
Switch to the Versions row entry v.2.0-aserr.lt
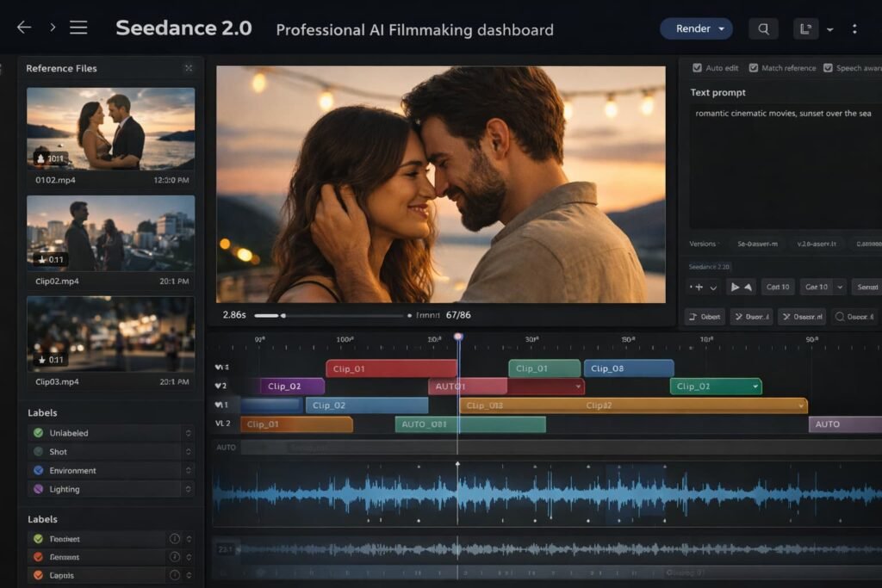tap(817, 244)
